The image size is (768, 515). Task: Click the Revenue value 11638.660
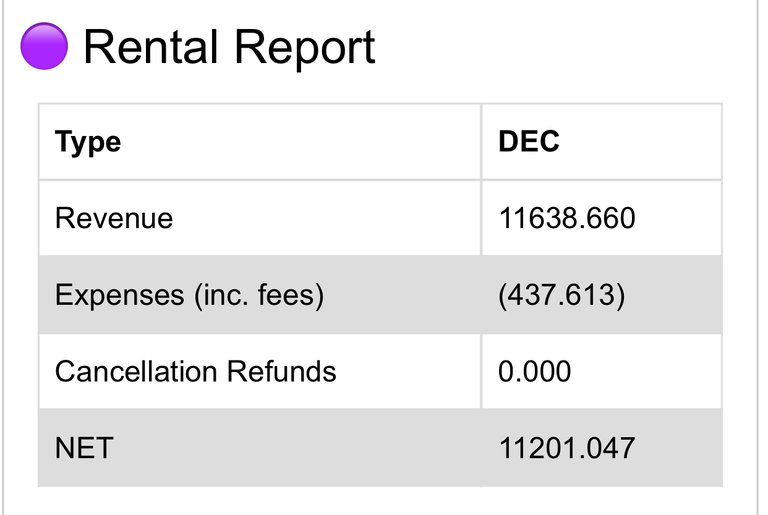(x=567, y=218)
